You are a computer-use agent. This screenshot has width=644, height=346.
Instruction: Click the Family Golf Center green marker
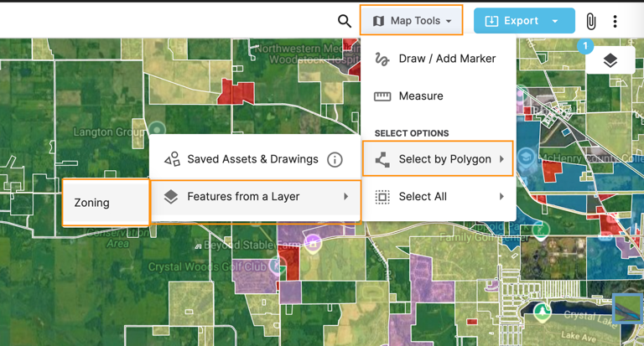pyautogui.click(x=541, y=230)
